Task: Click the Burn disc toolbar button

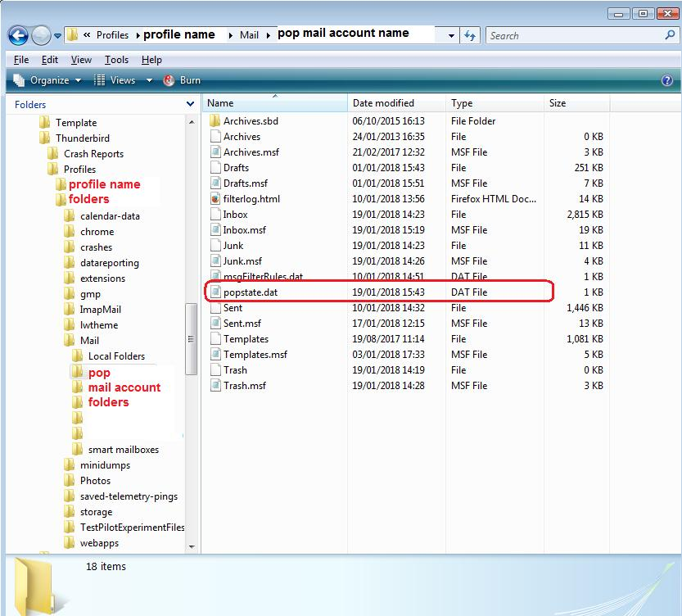Action: (182, 80)
